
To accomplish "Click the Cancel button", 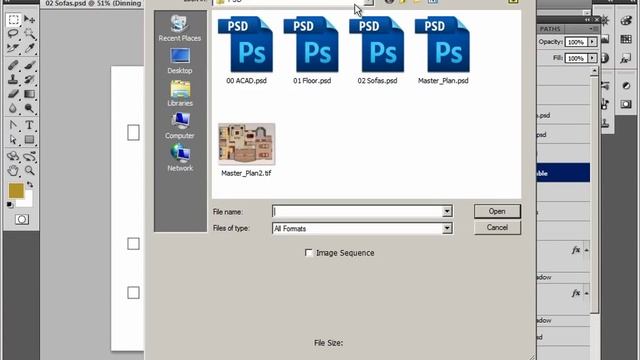I will point(497,227).
